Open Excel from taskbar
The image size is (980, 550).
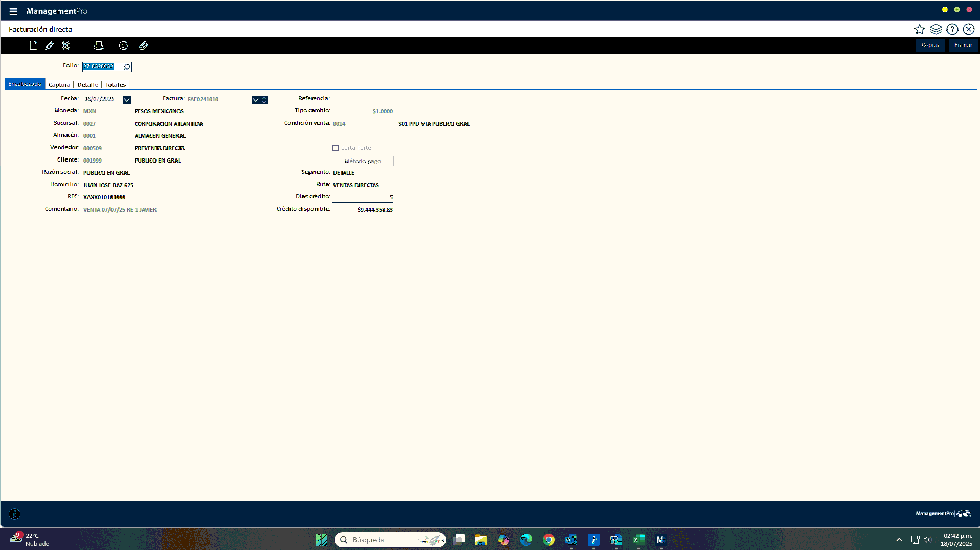(639, 540)
